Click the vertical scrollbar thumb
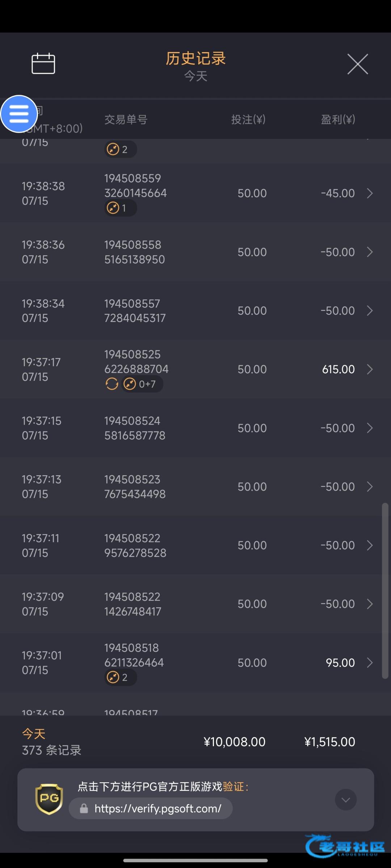Viewport: 391px width, 868px height. 385,590
